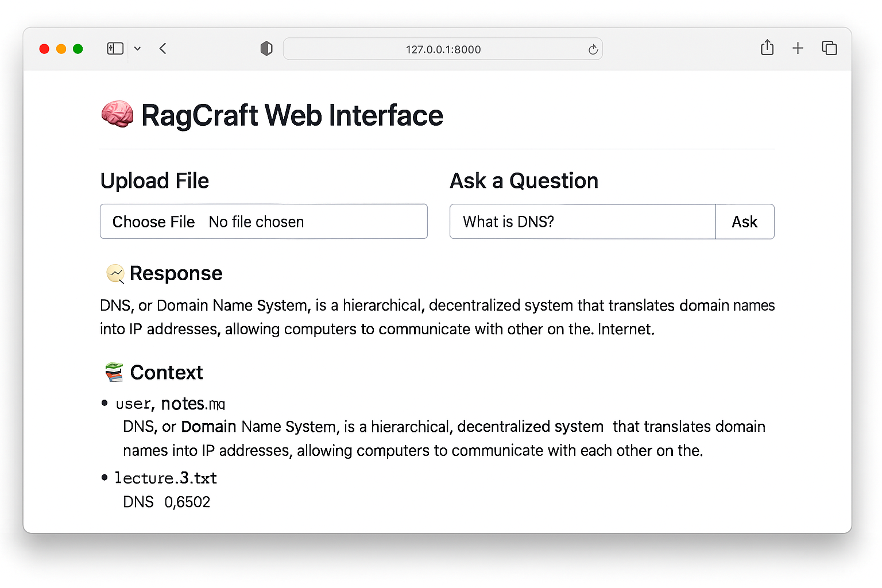The image size is (882, 588).
Task: Click the Response paragraph about DNS
Action: (438, 317)
